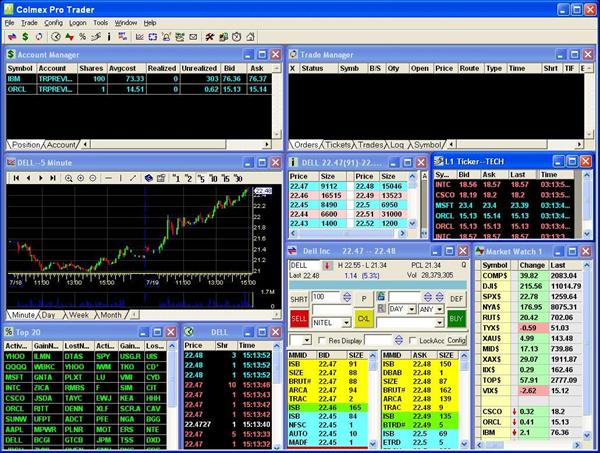Open small dropdown left of Res Display
The image size is (600, 453).
307,340
